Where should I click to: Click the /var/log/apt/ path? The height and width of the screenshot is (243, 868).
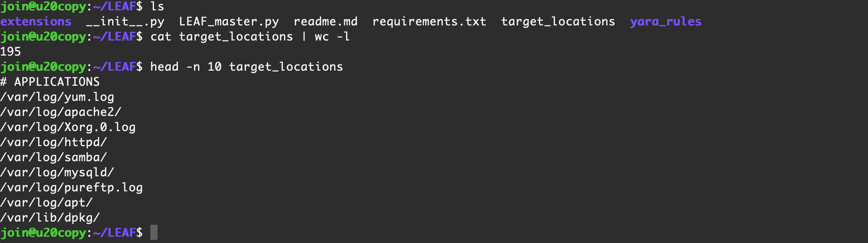[47, 202]
